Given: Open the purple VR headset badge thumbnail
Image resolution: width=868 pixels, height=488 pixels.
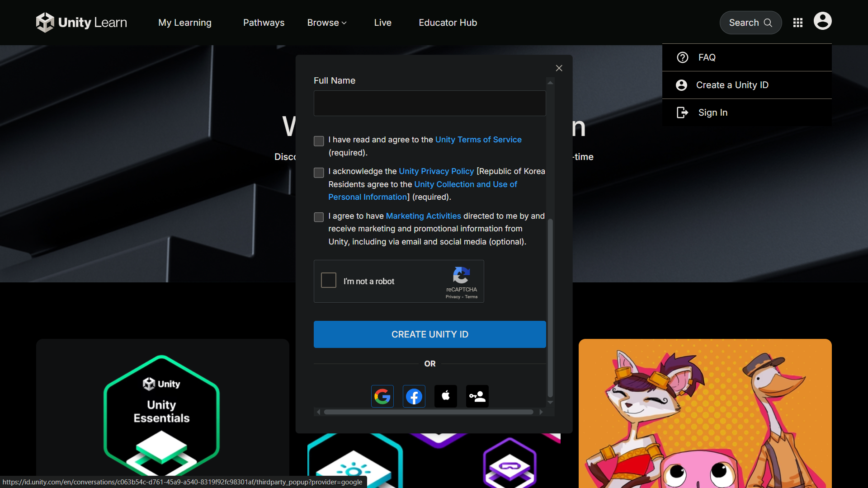Looking at the screenshot, I should click(510, 463).
